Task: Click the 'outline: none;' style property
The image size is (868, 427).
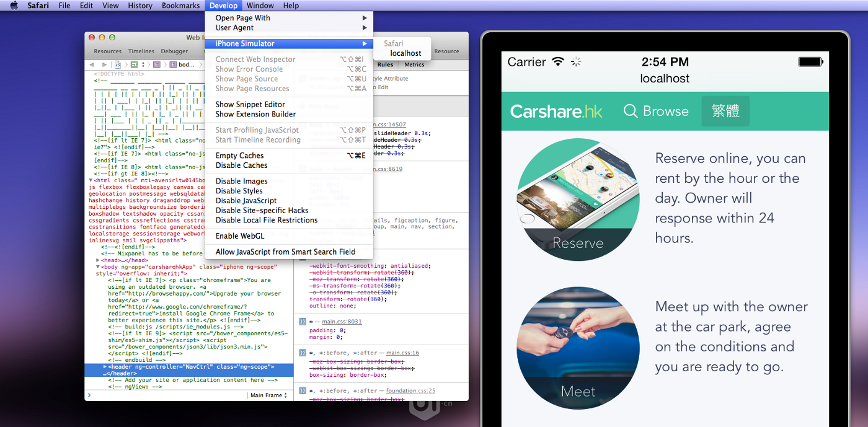Action: point(332,306)
